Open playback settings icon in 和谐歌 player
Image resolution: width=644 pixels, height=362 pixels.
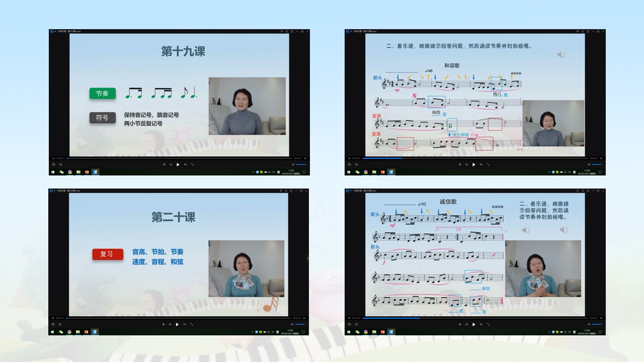356,164
